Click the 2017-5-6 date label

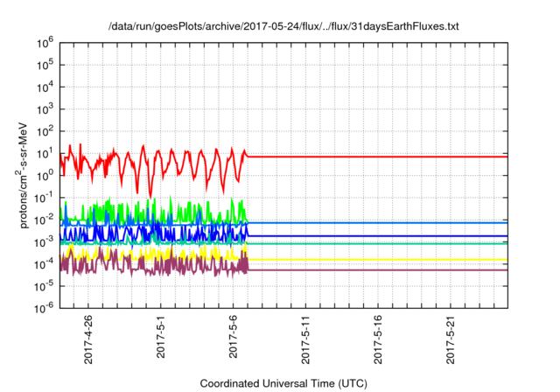tap(234, 337)
